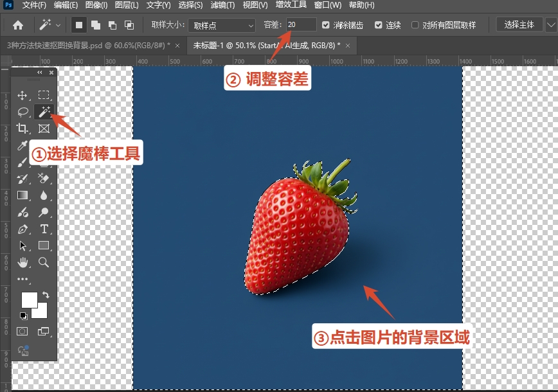Expand the hidden tools ellipsis in toolbar

[22, 280]
